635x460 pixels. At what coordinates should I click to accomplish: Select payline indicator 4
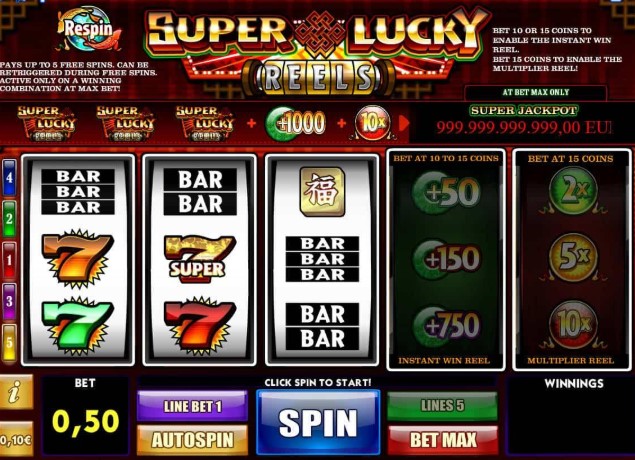coord(9,177)
